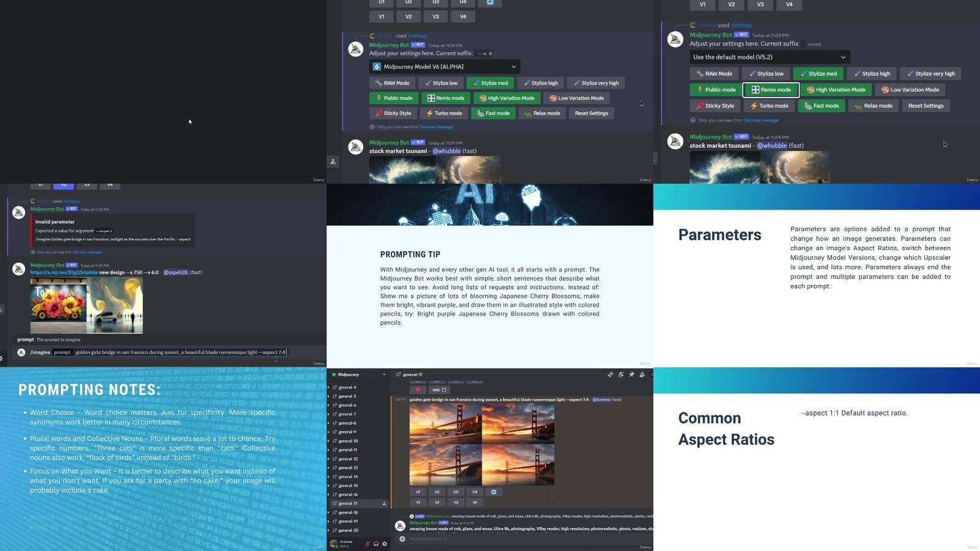Toggle Sticky Style in the V5.2 settings panel
The width and height of the screenshot is (980, 551).
715,105
